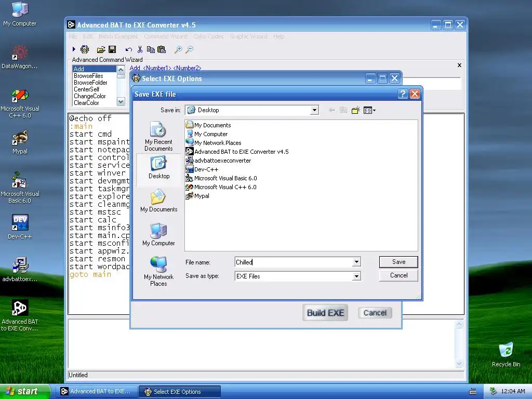Select the Recycle Bin desktop icon

pyautogui.click(x=506, y=354)
